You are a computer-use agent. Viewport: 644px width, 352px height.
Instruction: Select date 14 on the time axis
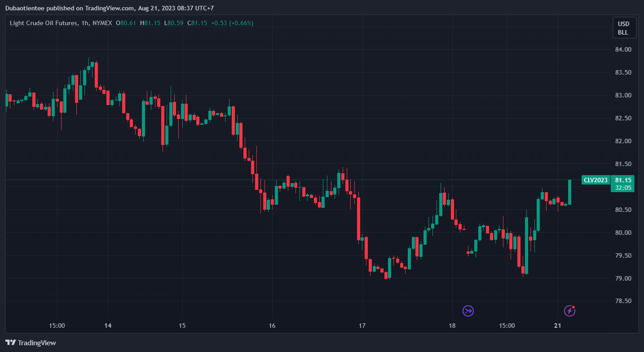(x=108, y=326)
